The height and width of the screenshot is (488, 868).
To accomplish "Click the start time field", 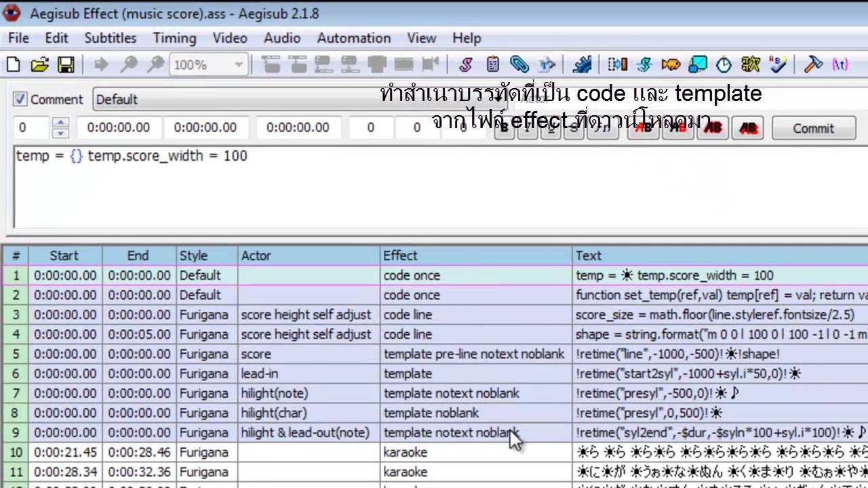I will [x=119, y=127].
